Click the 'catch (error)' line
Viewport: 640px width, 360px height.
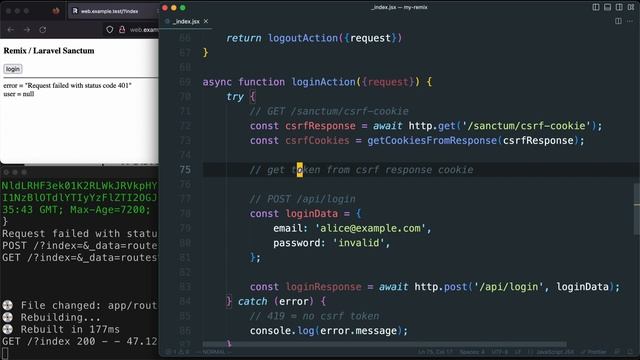[x=276, y=302]
